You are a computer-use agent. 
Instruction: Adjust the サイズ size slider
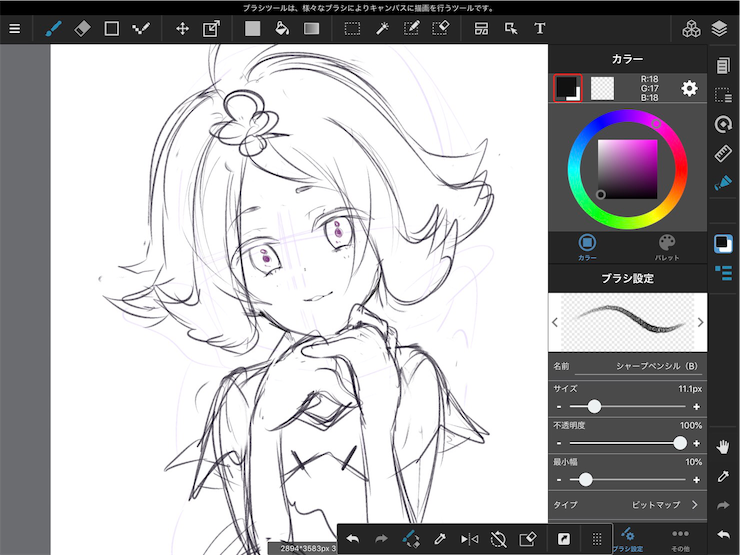[628, 406]
